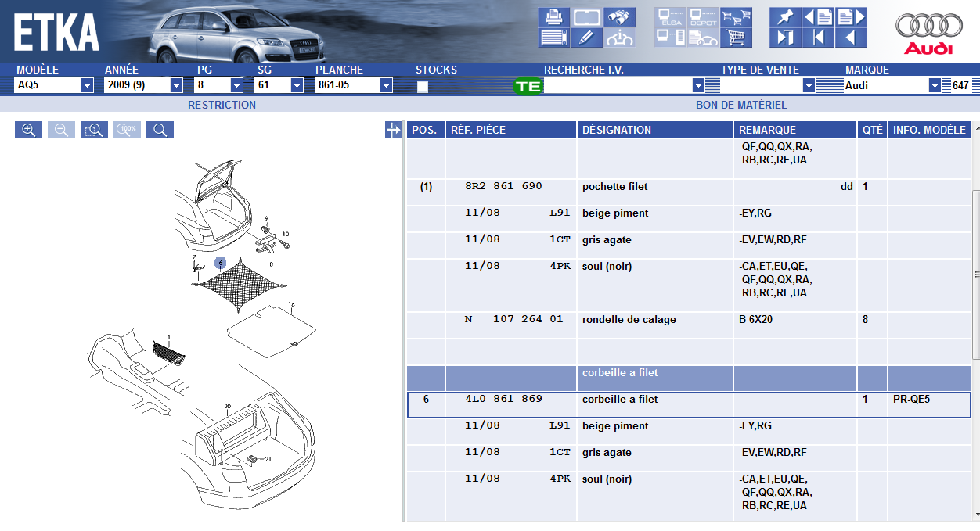This screenshot has width=980, height=531.
Task: Open the binoculars search tool
Action: [620, 16]
